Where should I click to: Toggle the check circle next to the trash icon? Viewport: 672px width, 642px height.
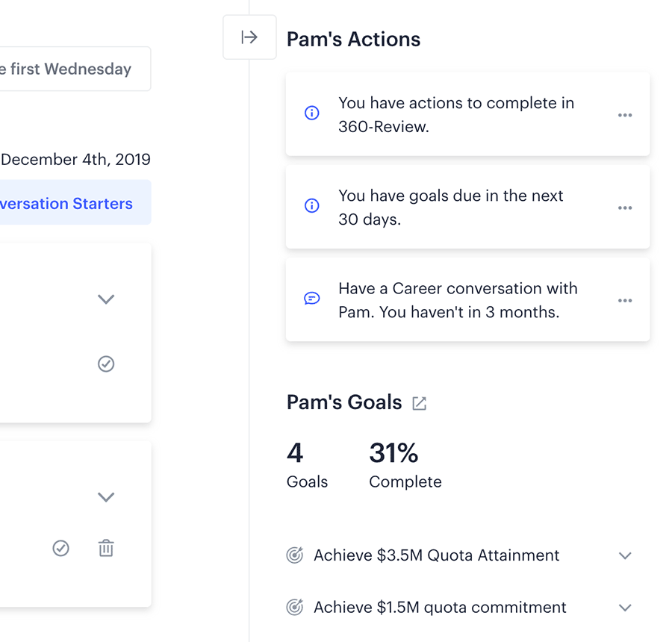[61, 548]
